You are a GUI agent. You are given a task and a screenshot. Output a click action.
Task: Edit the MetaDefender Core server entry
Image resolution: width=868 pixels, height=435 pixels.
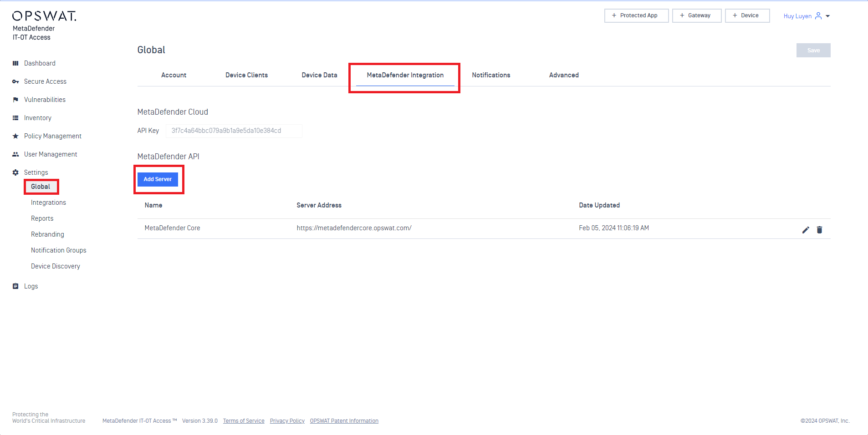click(806, 230)
